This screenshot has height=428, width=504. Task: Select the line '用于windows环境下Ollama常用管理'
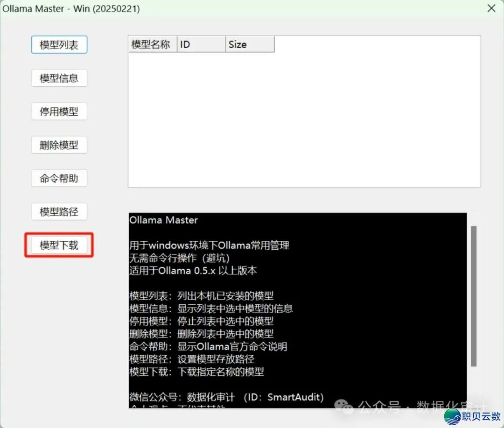point(209,246)
